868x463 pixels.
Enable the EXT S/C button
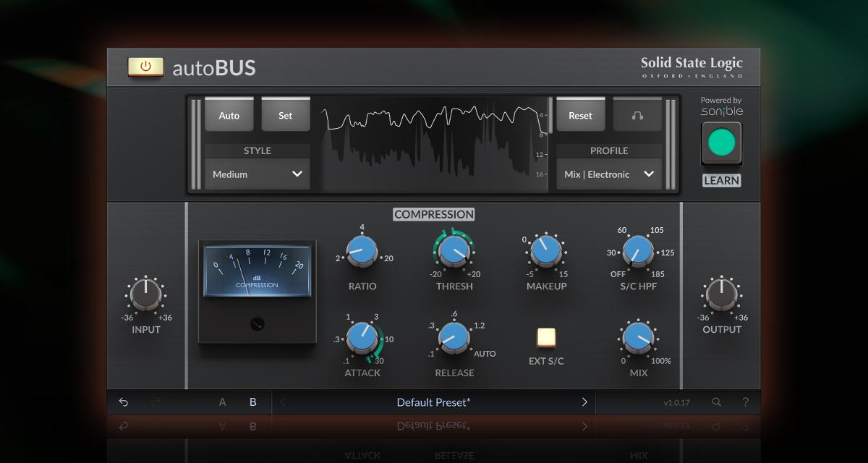(545, 337)
